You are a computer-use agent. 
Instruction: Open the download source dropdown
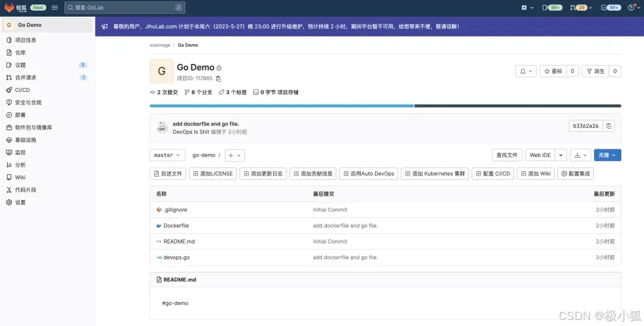click(x=580, y=155)
